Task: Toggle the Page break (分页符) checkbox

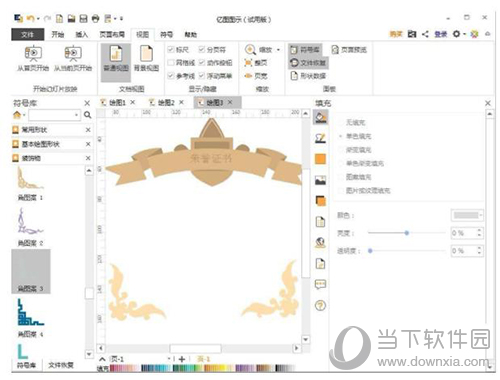Action: tap(202, 50)
